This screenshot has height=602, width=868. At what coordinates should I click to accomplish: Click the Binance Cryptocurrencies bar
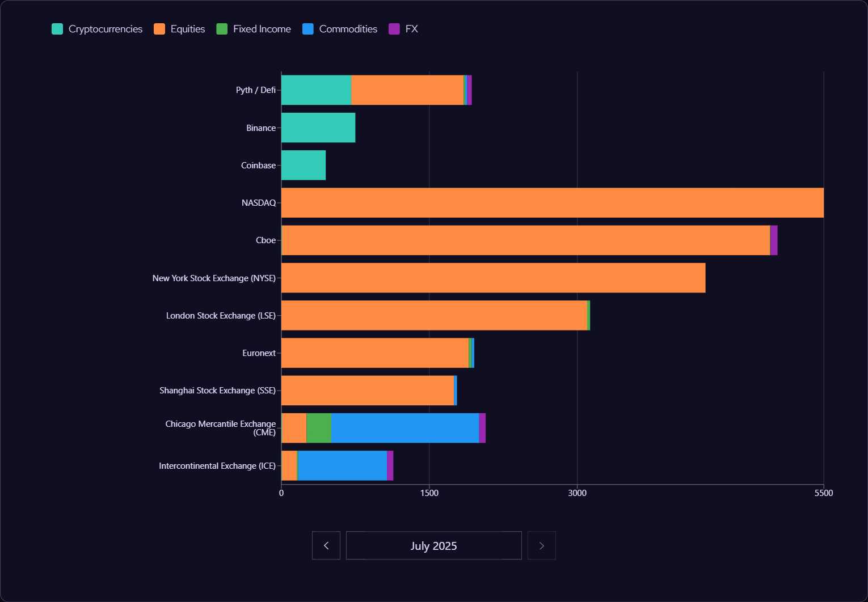coord(318,128)
